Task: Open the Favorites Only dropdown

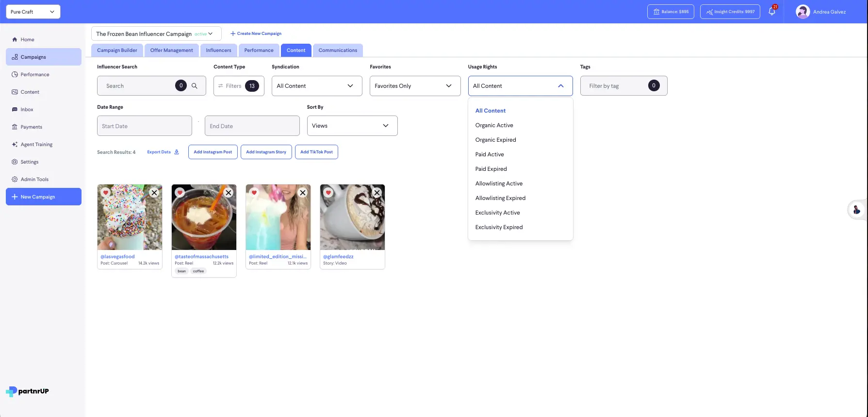Action: [x=415, y=86]
